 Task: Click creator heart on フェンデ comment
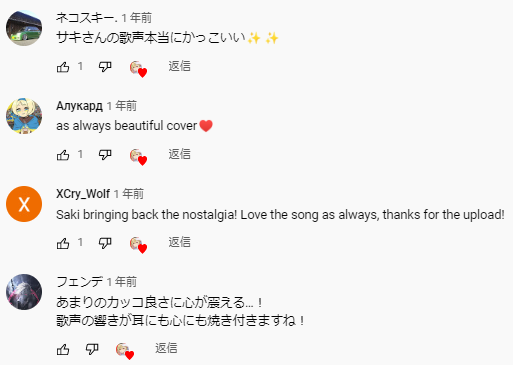coord(125,351)
